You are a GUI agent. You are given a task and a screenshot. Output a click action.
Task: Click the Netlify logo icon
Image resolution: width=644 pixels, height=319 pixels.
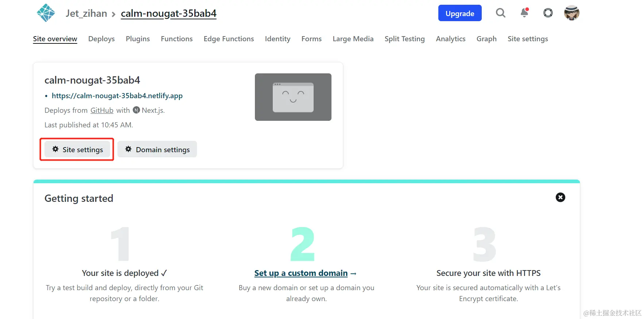coord(46,13)
